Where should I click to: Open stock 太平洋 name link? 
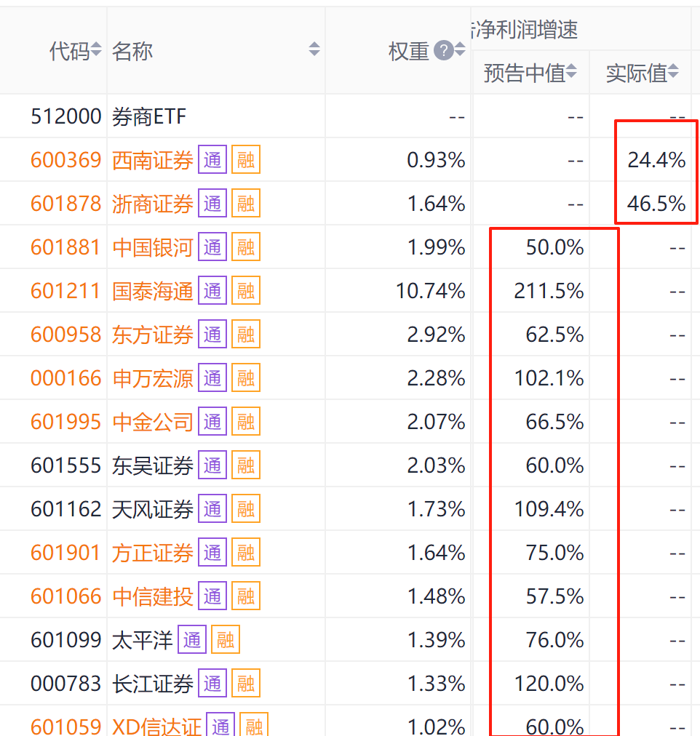142,640
